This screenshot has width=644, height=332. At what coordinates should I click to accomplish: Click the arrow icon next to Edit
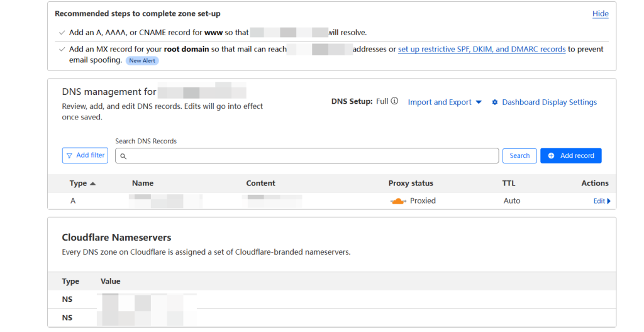click(609, 201)
